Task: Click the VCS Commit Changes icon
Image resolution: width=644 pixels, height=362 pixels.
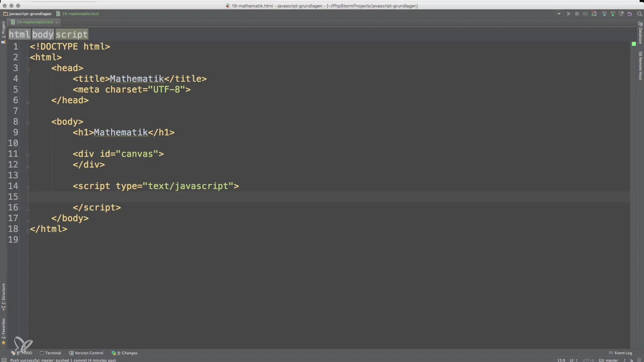Action: [613, 14]
